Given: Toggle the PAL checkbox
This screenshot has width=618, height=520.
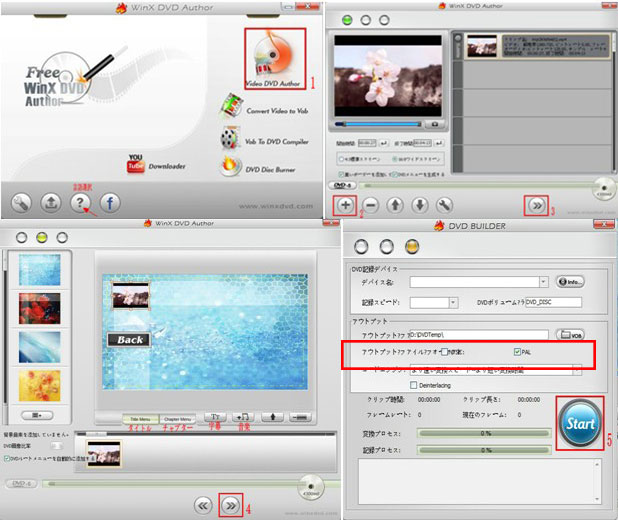Looking at the screenshot, I should (517, 352).
